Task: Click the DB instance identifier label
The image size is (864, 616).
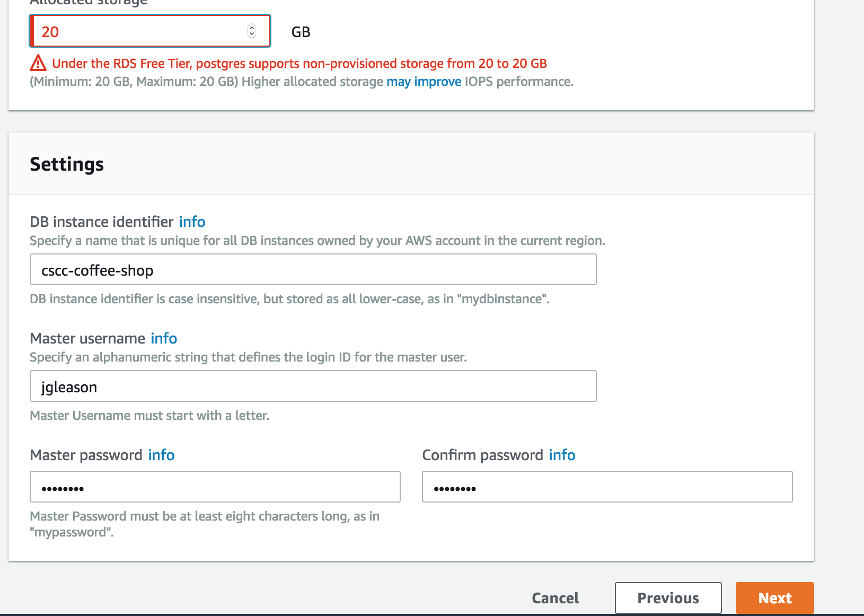Action: [x=101, y=222]
